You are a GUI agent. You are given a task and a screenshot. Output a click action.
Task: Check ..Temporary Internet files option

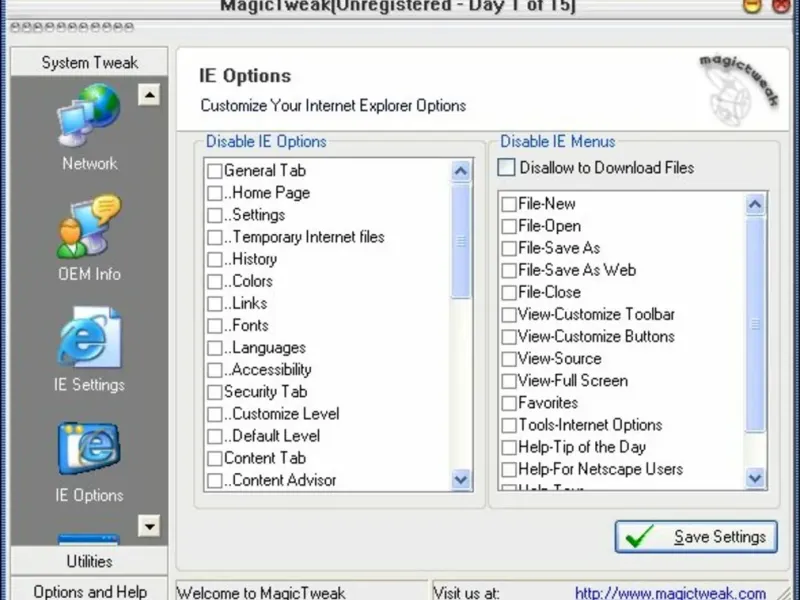(x=215, y=237)
